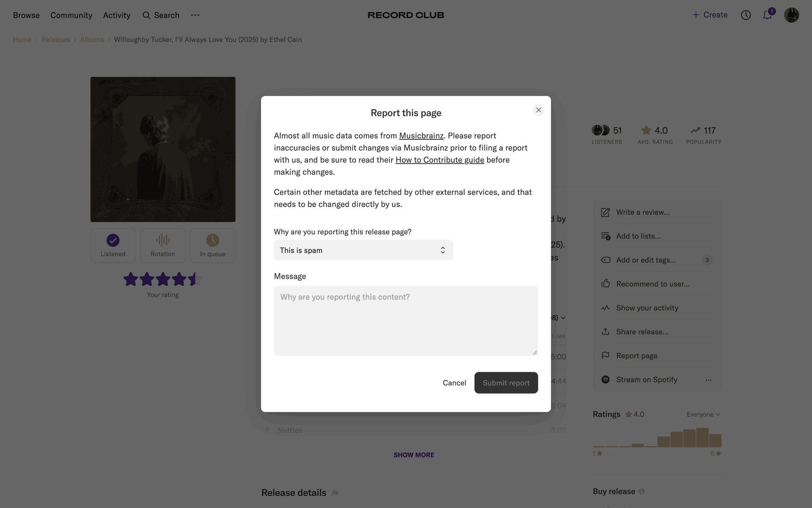
Task: Expand the tracklist chevron dropdown
Action: [x=563, y=317]
